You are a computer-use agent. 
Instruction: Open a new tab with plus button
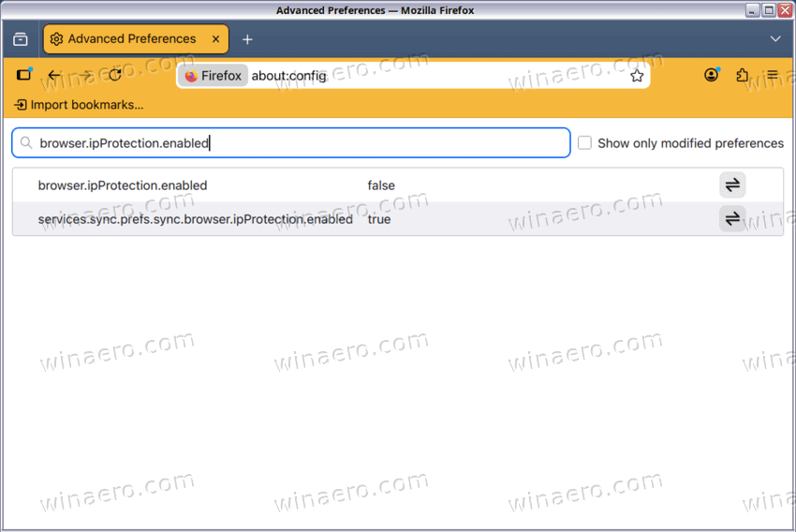[247, 39]
